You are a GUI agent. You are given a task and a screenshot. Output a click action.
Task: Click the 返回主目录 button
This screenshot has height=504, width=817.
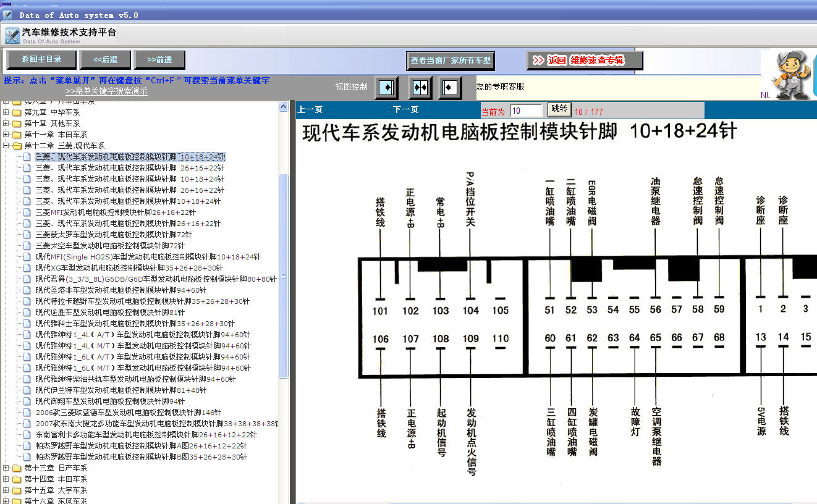pos(41,60)
